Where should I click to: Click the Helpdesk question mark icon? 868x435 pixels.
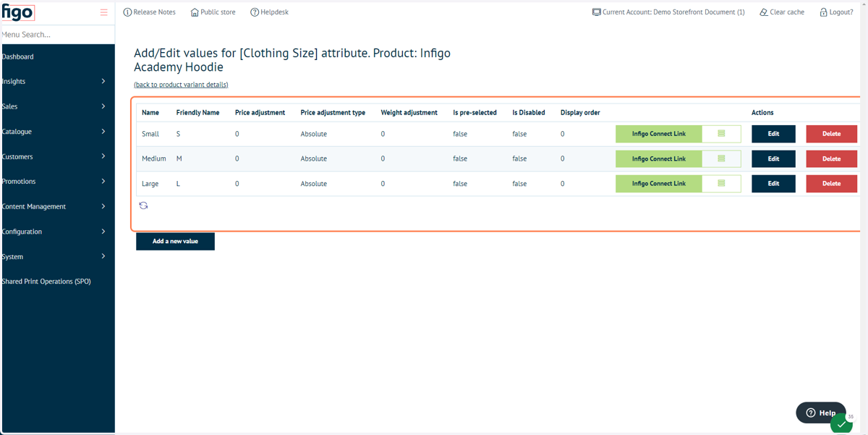click(255, 12)
